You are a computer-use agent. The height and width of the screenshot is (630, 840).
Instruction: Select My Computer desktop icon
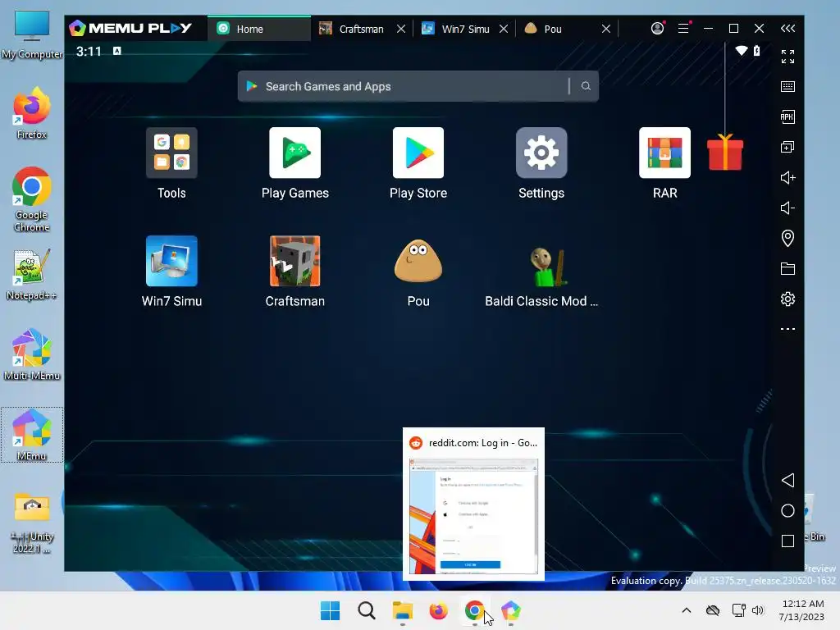[x=32, y=34]
